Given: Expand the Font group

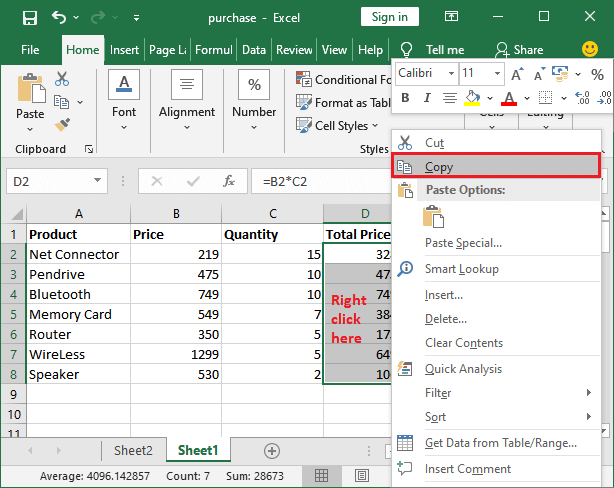Looking at the screenshot, I should point(124,100).
